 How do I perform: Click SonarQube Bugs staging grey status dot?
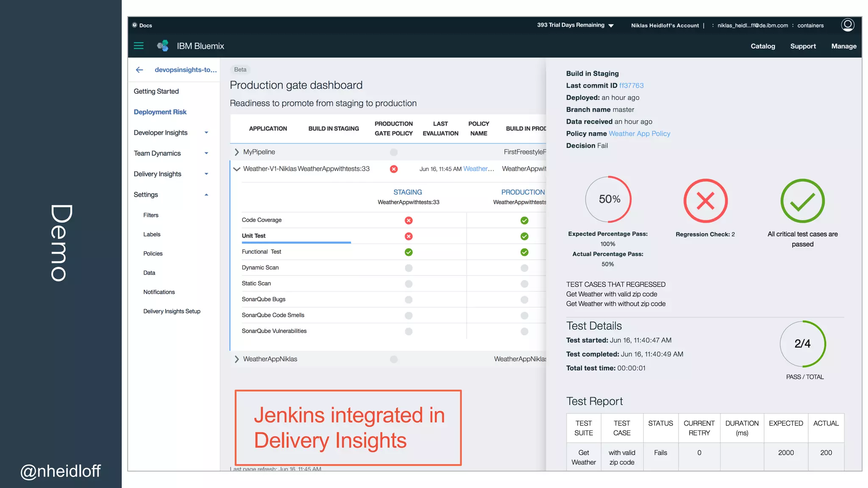[x=409, y=299]
